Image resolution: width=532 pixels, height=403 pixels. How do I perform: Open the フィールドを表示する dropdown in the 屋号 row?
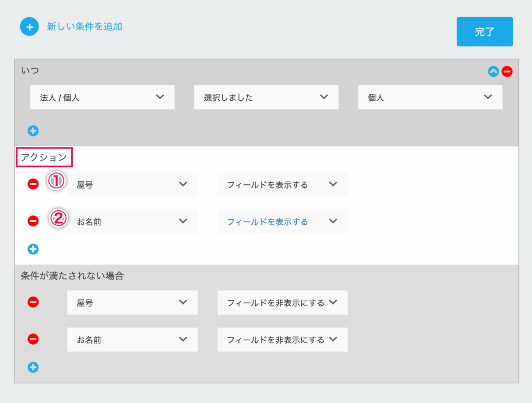pos(282,184)
